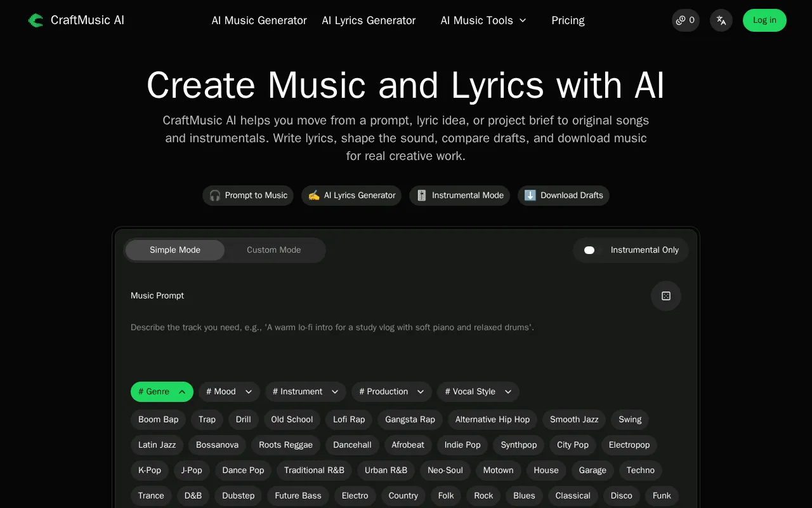Select the Boom Bap genre tag
The width and height of the screenshot is (812, 508).
click(x=158, y=420)
